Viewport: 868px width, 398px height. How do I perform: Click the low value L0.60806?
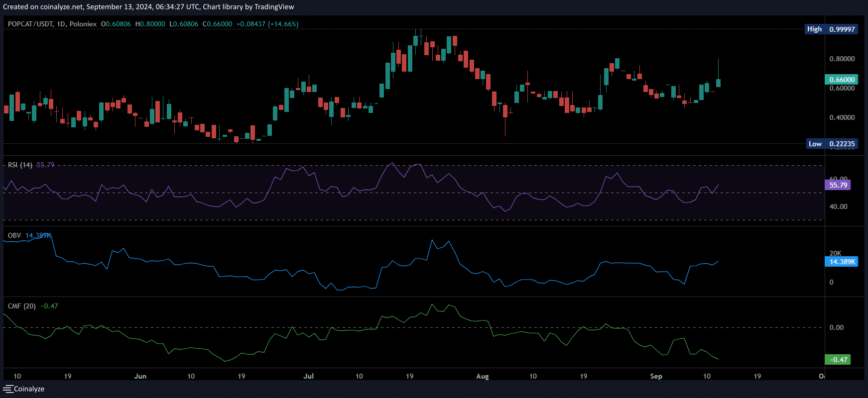(184, 24)
